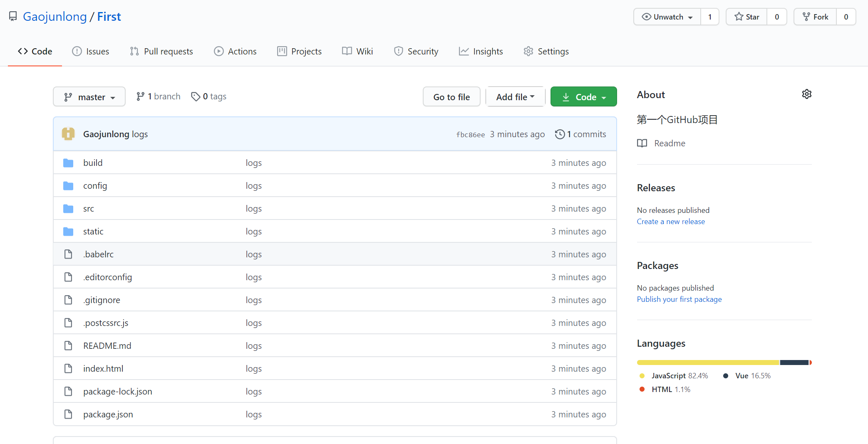Open the config folder
This screenshot has width=868, height=444.
pyautogui.click(x=95, y=185)
